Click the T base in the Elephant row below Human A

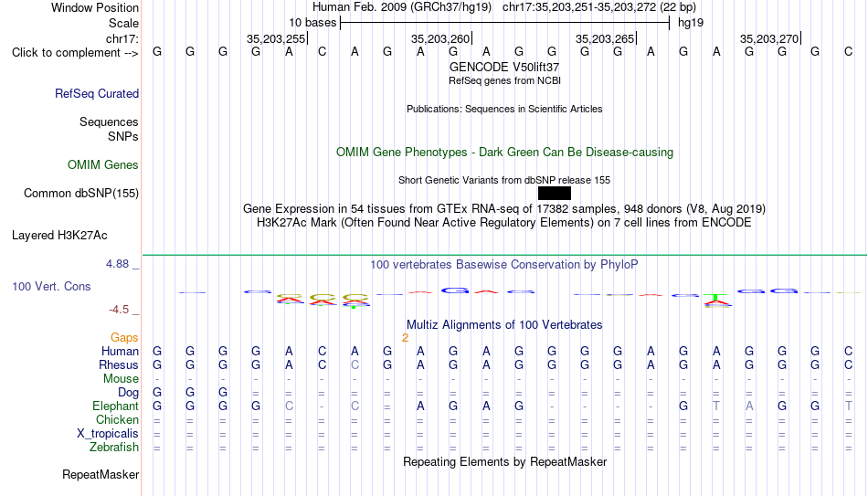pyautogui.click(x=716, y=406)
